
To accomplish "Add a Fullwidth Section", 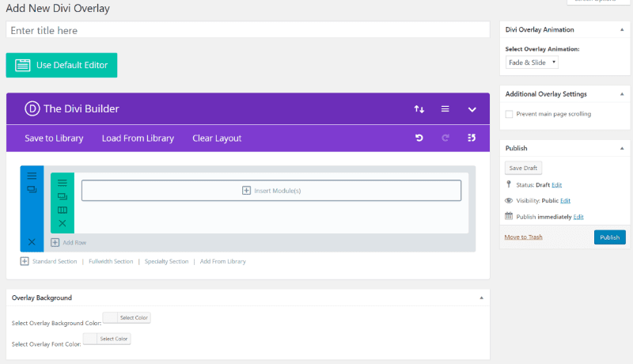I will pyautogui.click(x=111, y=261).
